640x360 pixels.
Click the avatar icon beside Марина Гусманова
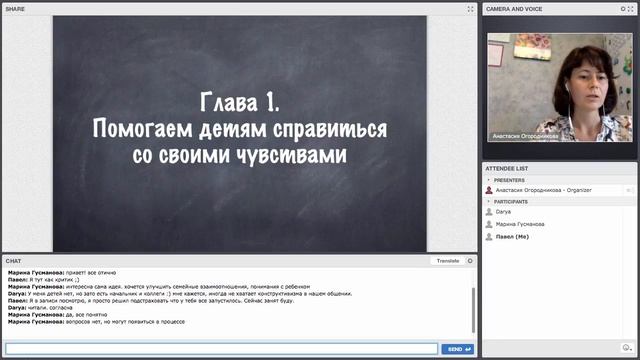tap(489, 224)
